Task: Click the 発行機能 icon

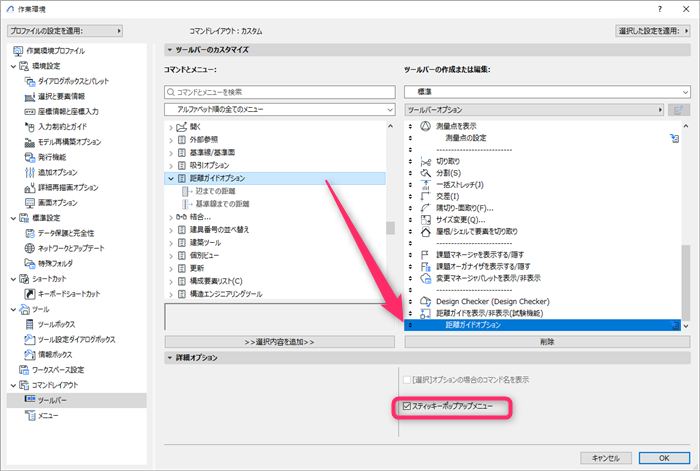Action: tap(30, 157)
